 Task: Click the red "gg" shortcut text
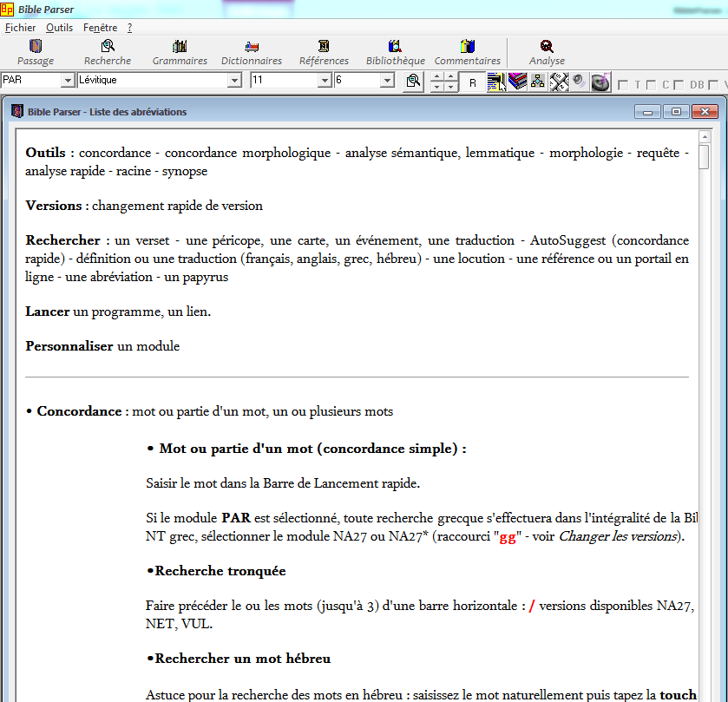click(x=508, y=537)
